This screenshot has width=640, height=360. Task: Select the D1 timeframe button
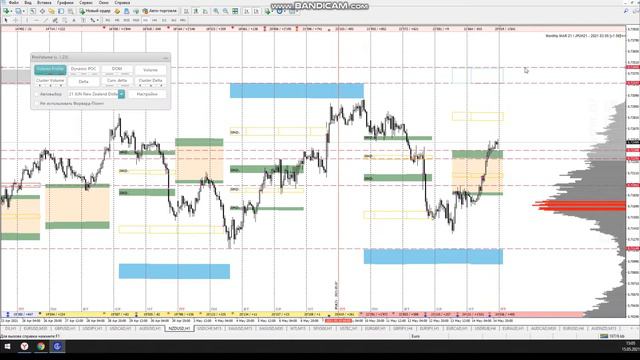164,20
